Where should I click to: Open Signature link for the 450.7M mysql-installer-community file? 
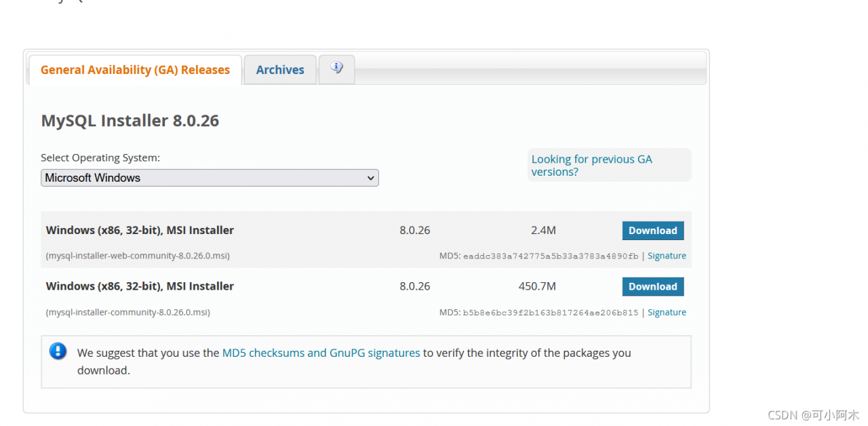click(x=667, y=313)
